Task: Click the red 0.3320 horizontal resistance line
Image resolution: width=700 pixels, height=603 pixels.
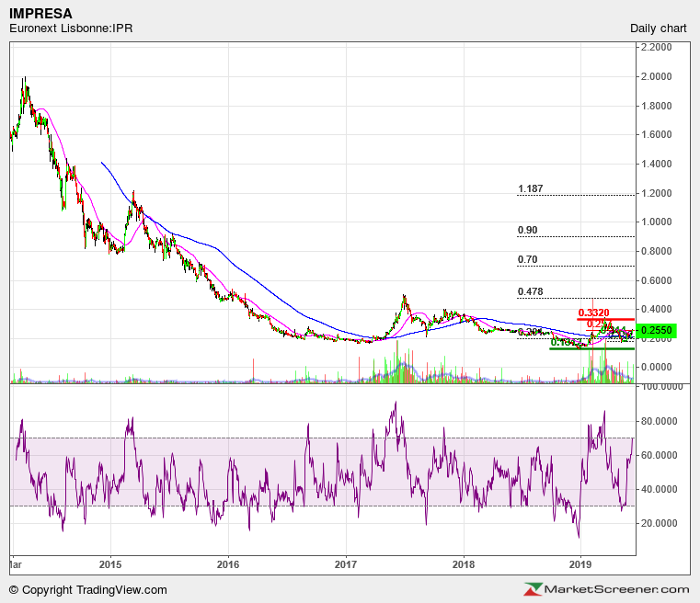Action: tap(606, 319)
